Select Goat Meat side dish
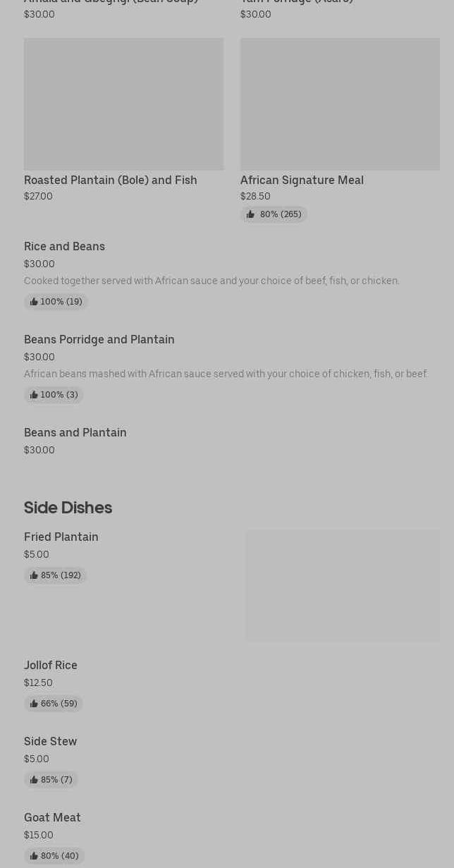The width and height of the screenshot is (454, 868). tap(52, 818)
